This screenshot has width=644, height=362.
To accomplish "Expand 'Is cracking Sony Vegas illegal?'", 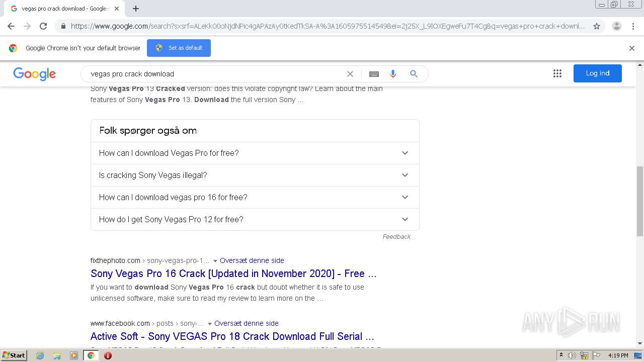I will (x=255, y=175).
